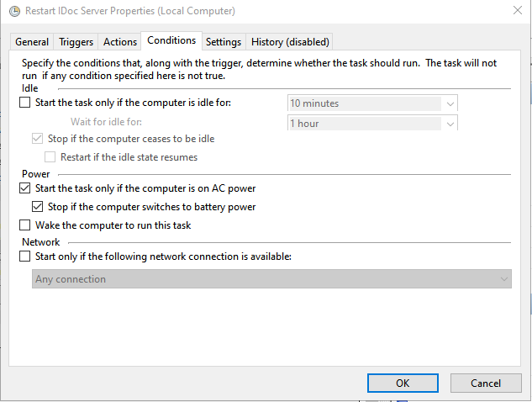Open the Triggers tab
The width and height of the screenshot is (532, 402).
pos(76,42)
